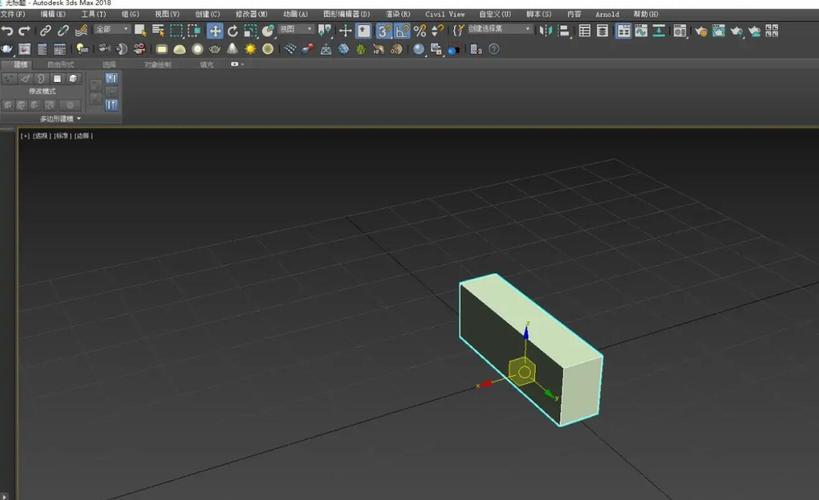Toggle Spinner Snap button
The image size is (819, 500).
tap(438, 31)
